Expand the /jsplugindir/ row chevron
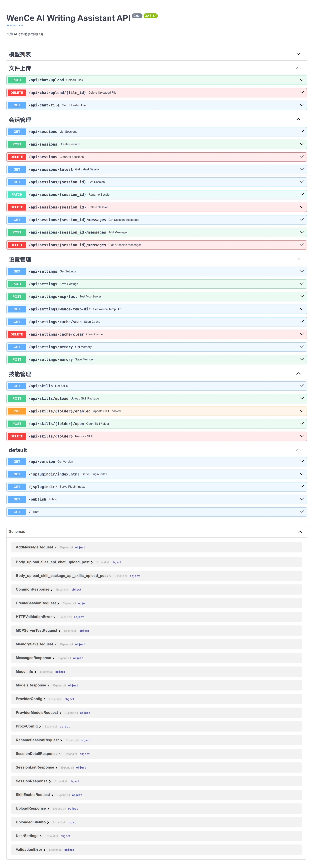This screenshot has height=868, width=311. (x=302, y=487)
